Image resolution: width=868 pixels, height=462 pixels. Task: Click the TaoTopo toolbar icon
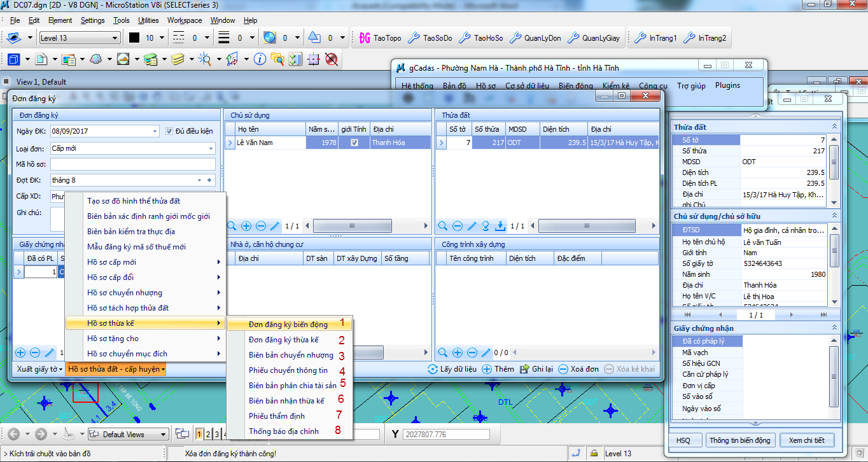click(365, 38)
